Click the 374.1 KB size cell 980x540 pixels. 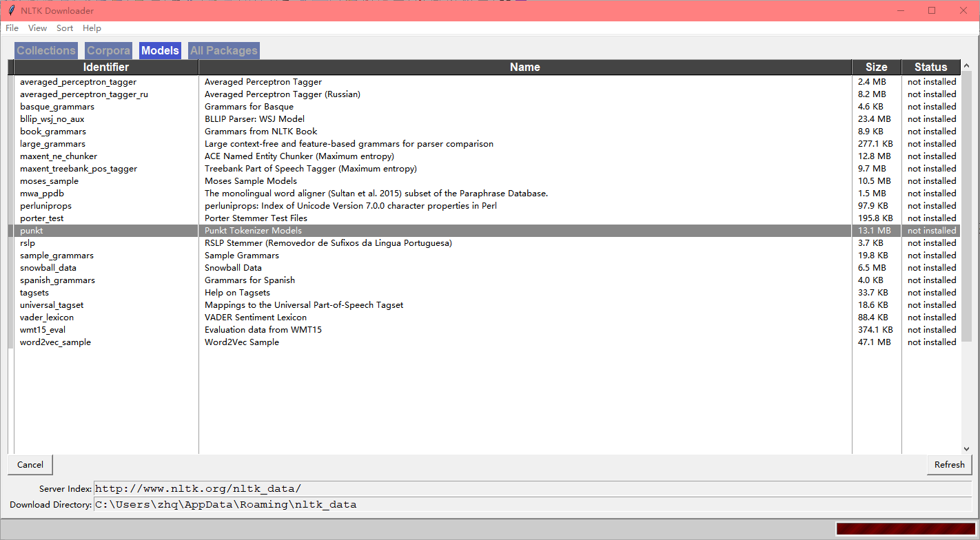pos(876,330)
